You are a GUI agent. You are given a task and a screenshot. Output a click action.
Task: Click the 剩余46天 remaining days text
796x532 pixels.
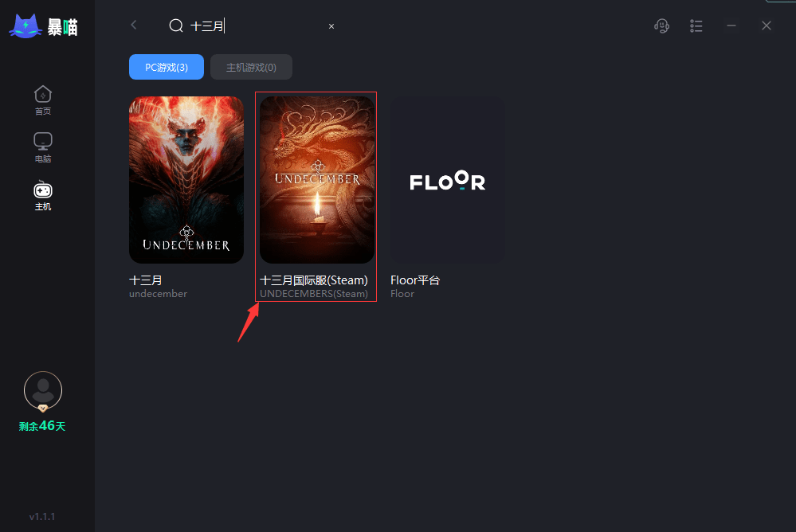click(x=42, y=426)
